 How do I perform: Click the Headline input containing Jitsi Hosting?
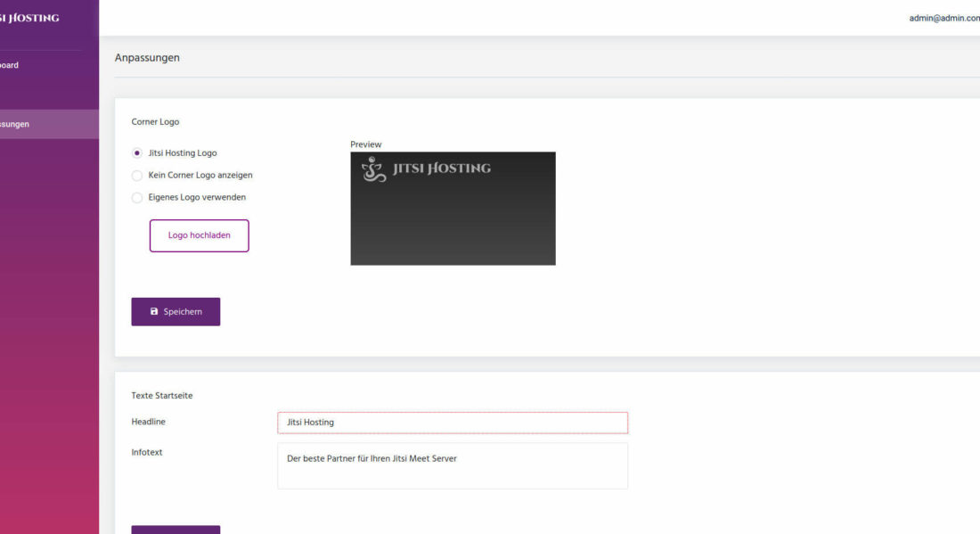(x=452, y=422)
